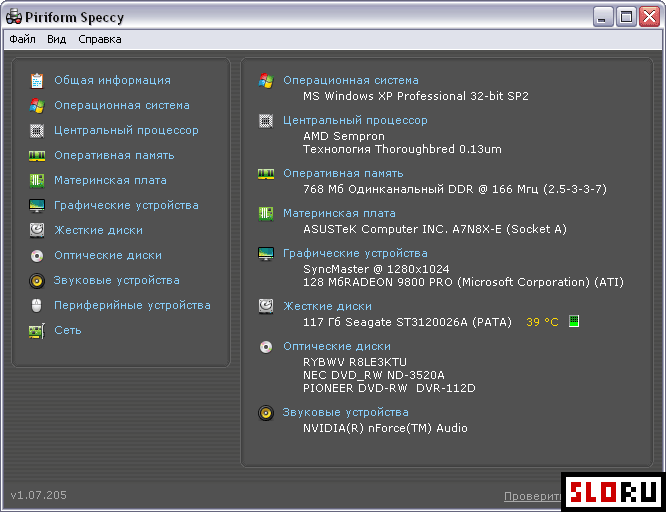Select Центральный процессор in the sidebar
Screen dimensions: 666x512
127,130
